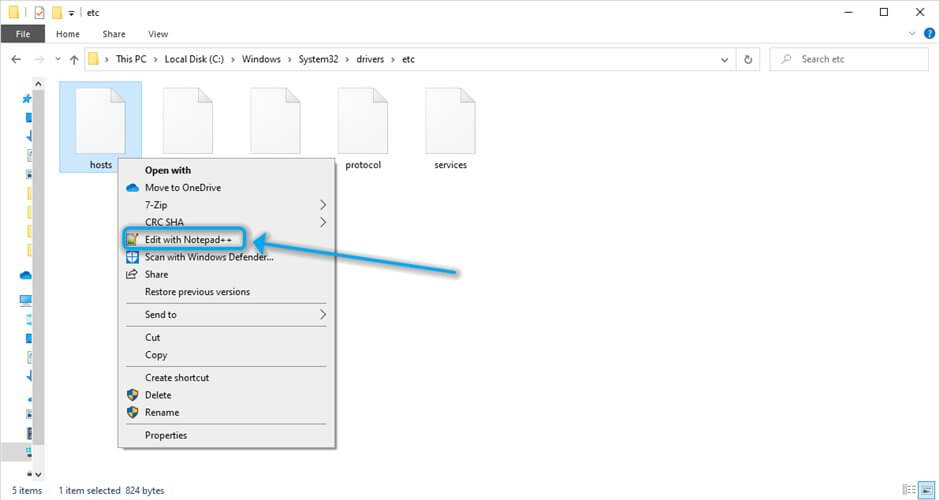
Task: Open Properties from the context menu
Action: point(166,435)
